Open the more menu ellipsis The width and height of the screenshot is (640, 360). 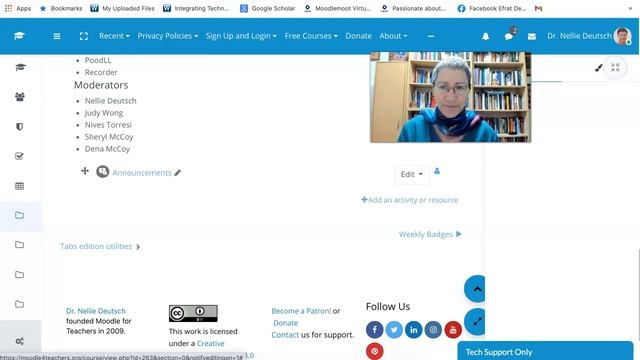[x=431, y=36]
